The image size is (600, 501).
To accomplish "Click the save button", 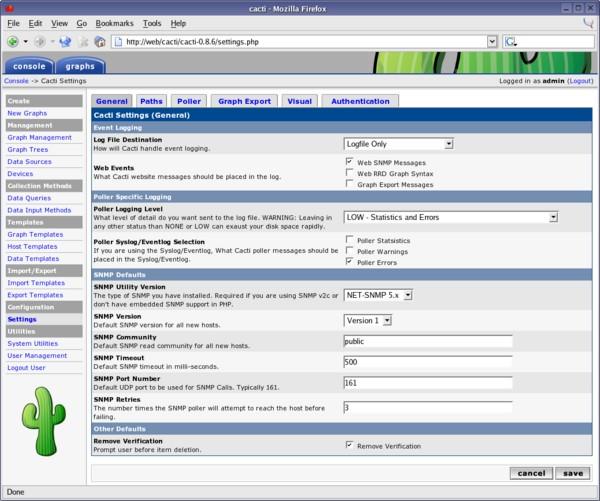I will [x=573, y=473].
